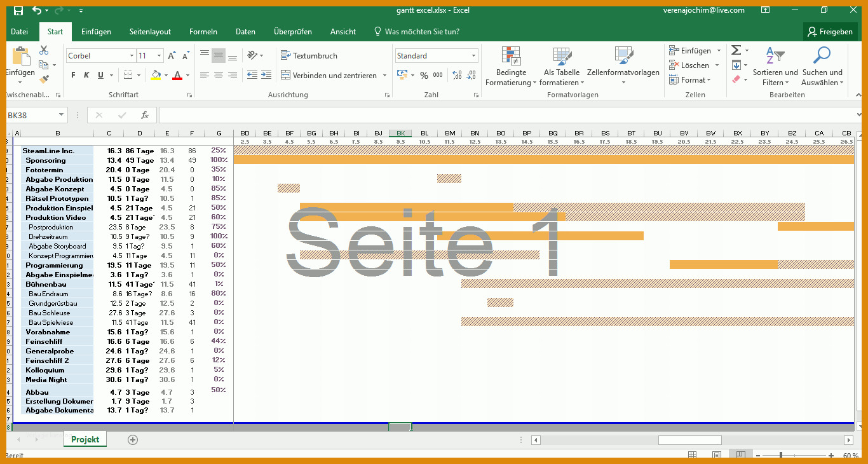Activate the Format Painter brush

(x=44, y=79)
